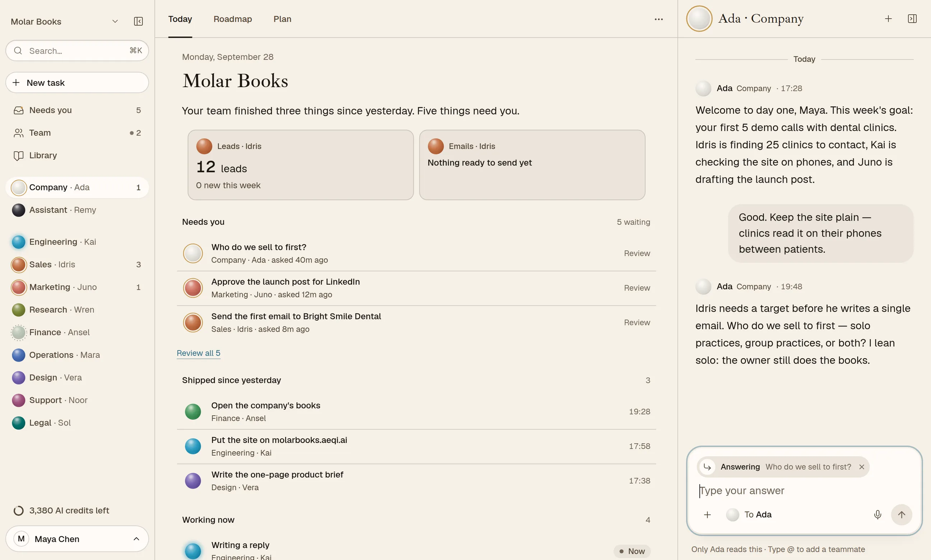The height and width of the screenshot is (560, 931).
Task: Open 'Write the one-page product brief'
Action: [416, 481]
